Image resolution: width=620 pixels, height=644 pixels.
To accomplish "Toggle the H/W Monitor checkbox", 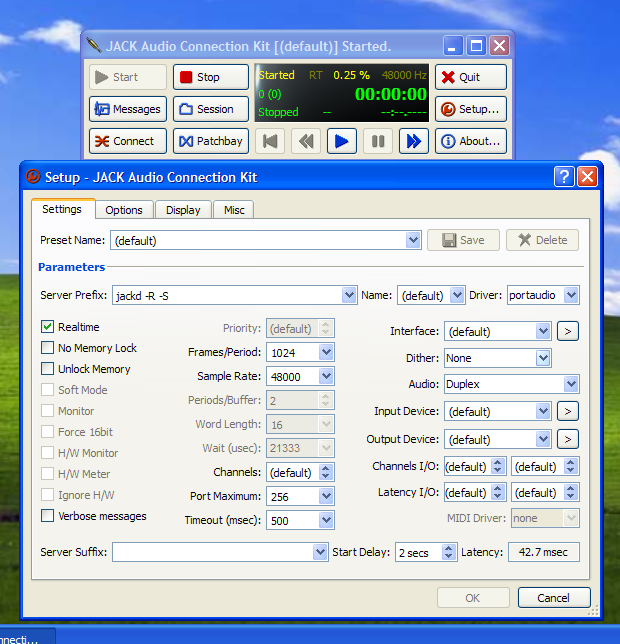I will click(x=48, y=453).
